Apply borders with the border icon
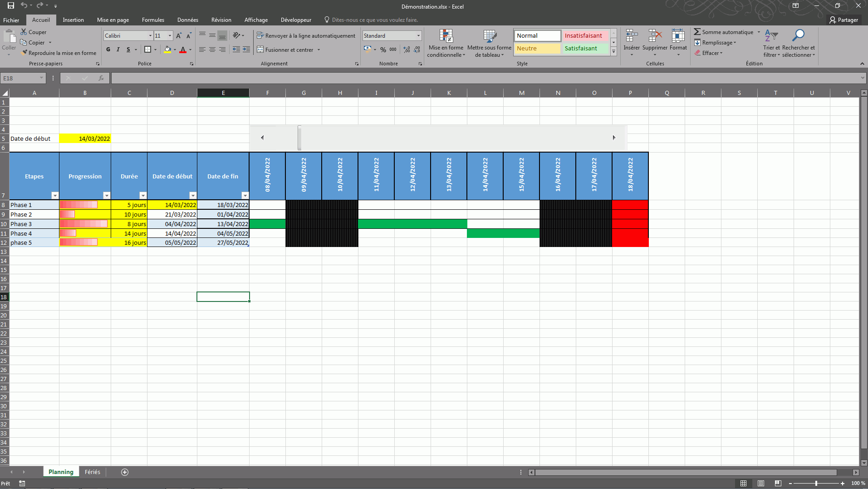The width and height of the screenshot is (868, 489). 147,49
